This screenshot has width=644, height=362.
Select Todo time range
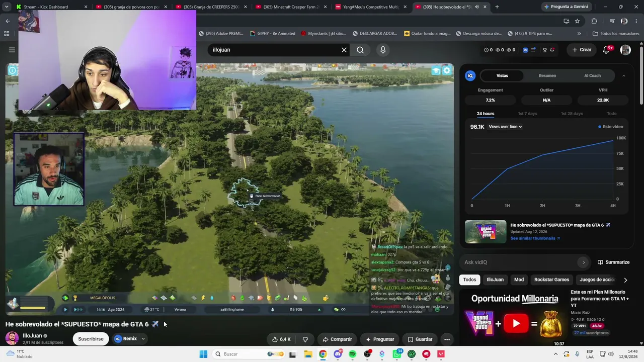pyautogui.click(x=611, y=114)
